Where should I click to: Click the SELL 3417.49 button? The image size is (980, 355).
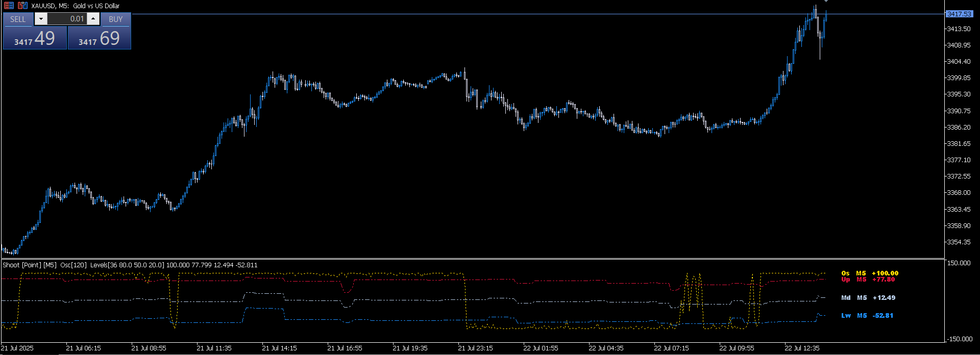click(x=35, y=38)
